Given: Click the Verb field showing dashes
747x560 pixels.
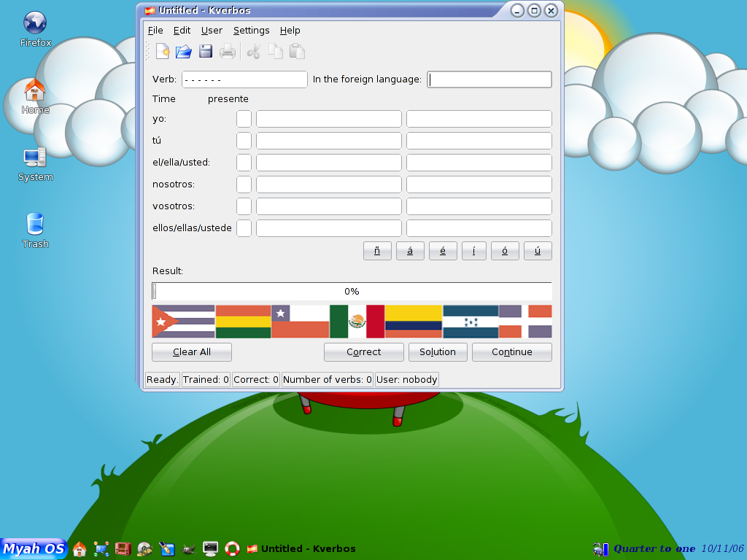Looking at the screenshot, I should point(244,79).
